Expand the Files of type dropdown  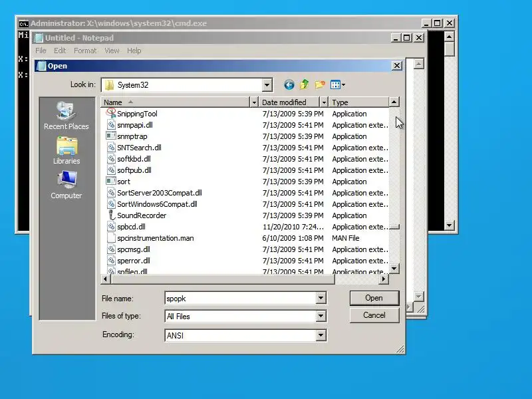tap(321, 317)
